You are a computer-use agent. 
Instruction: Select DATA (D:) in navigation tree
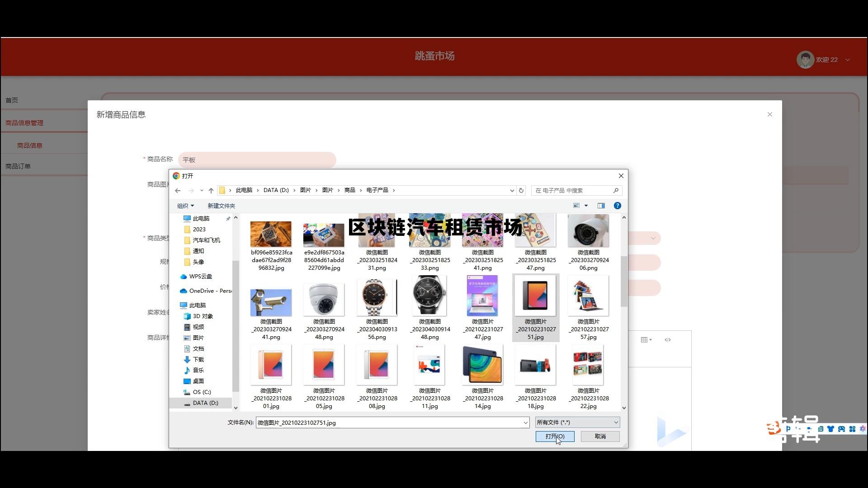pyautogui.click(x=205, y=403)
